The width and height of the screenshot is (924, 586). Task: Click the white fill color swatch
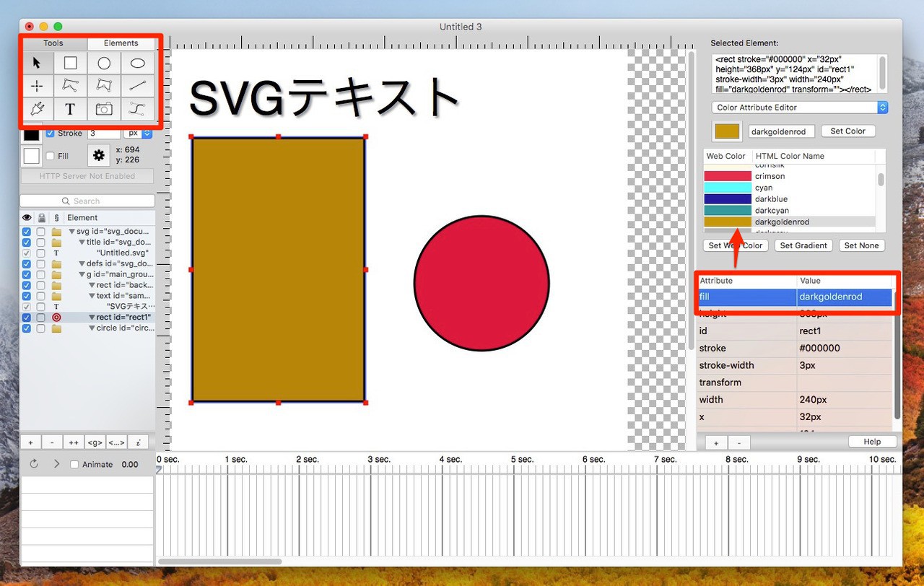[32, 156]
